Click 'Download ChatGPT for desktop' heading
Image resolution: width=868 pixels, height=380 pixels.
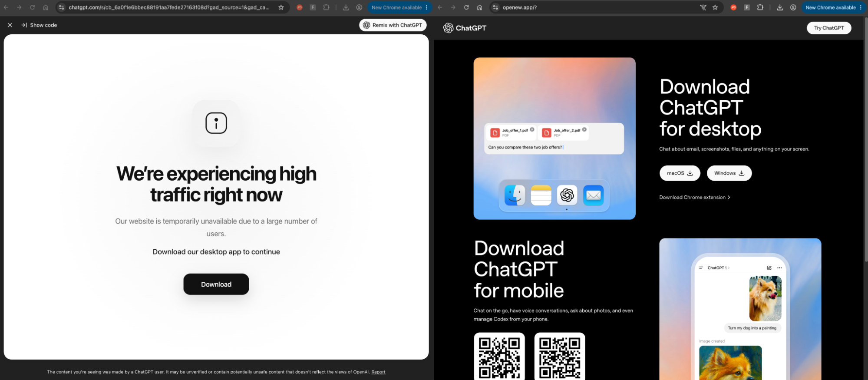[710, 108]
